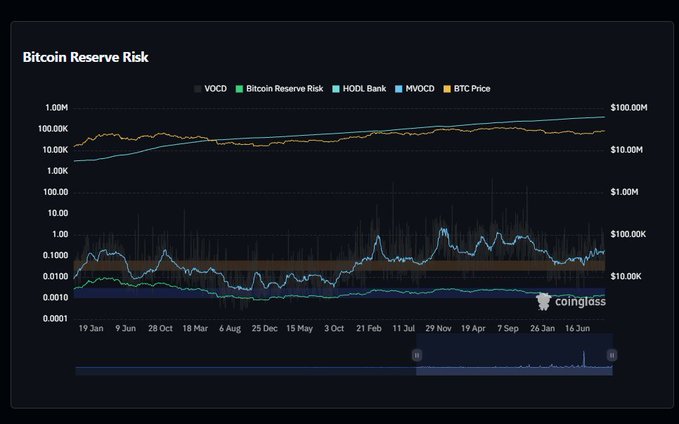Click the highlighted time range selection window
This screenshot has width=679, height=424.
point(514,354)
